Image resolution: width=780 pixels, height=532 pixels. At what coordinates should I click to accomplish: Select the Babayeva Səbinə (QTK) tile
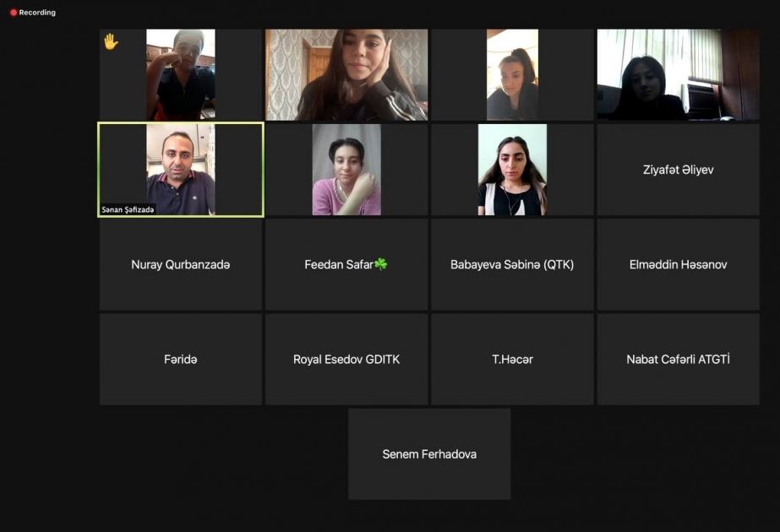512,264
